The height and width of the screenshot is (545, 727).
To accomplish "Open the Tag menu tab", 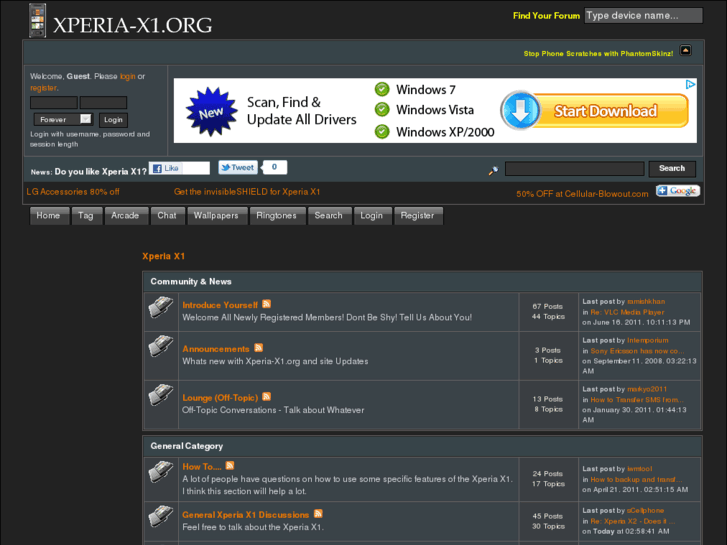I will coord(86,216).
